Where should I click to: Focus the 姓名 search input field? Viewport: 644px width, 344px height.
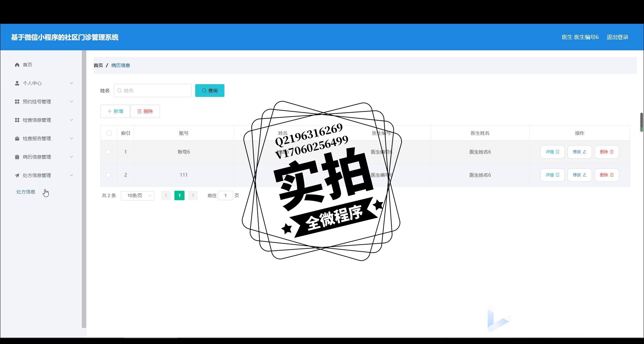(153, 91)
